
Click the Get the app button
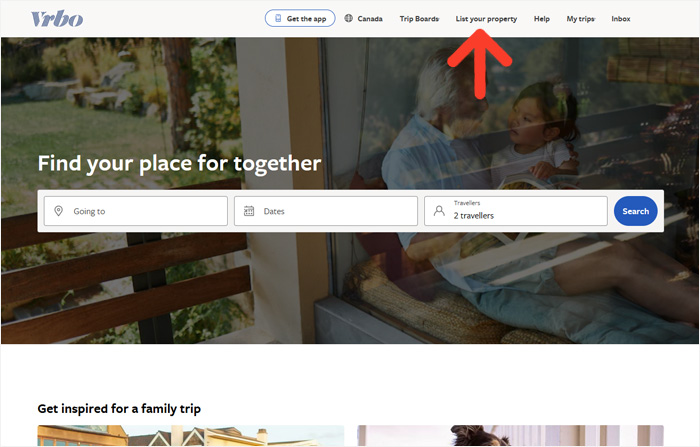(300, 18)
